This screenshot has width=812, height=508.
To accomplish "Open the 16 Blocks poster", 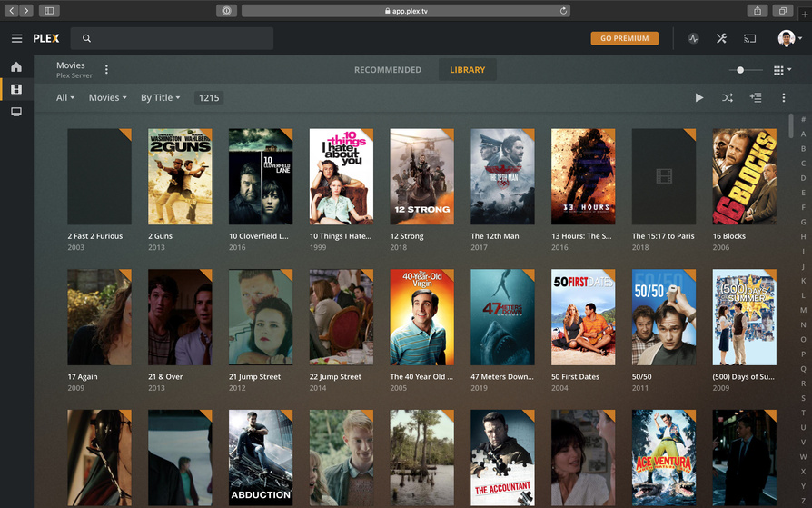I will point(744,177).
